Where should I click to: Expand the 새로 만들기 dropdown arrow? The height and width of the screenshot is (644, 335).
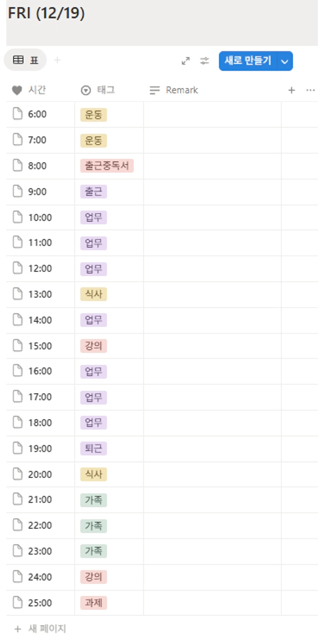point(285,61)
